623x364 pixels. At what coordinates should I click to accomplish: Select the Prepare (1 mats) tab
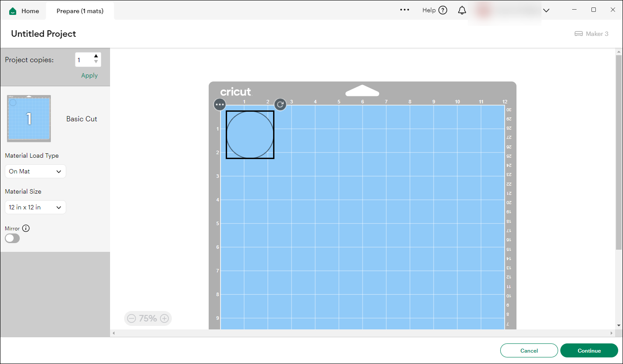pyautogui.click(x=80, y=11)
